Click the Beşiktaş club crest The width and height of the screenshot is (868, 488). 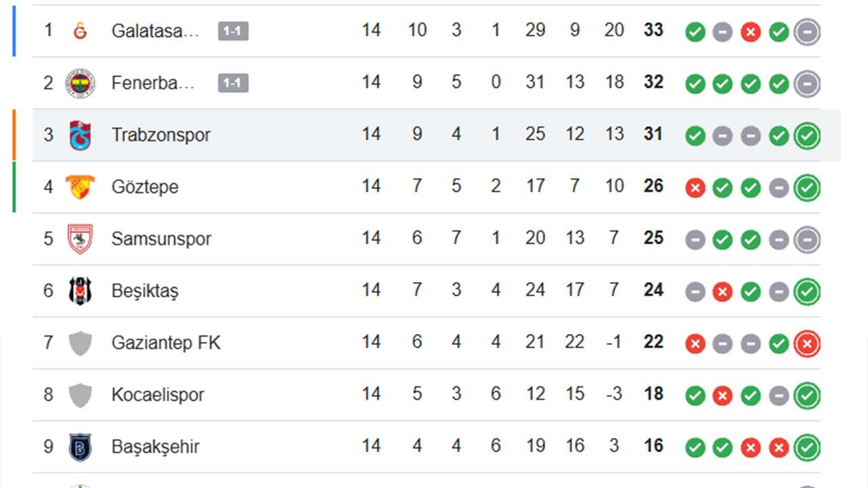pyautogui.click(x=79, y=291)
